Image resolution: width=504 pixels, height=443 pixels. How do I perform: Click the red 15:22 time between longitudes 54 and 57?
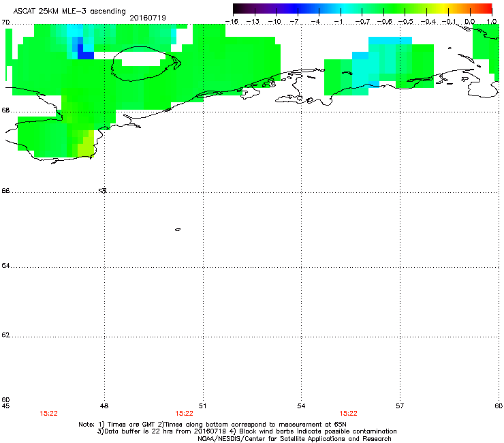(x=348, y=414)
